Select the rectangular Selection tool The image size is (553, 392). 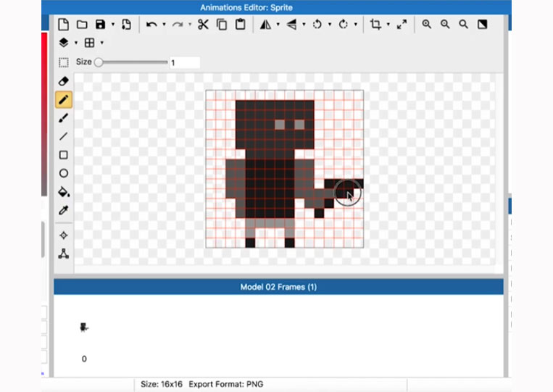click(64, 62)
